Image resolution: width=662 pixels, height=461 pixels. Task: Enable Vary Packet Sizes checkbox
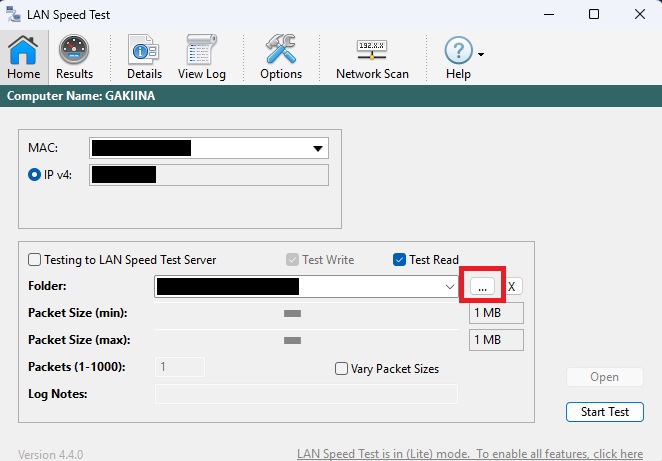pyautogui.click(x=342, y=369)
